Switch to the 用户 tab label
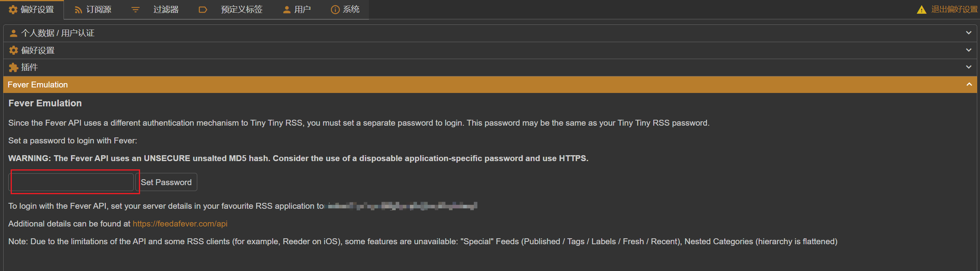The image size is (980, 271). [303, 9]
